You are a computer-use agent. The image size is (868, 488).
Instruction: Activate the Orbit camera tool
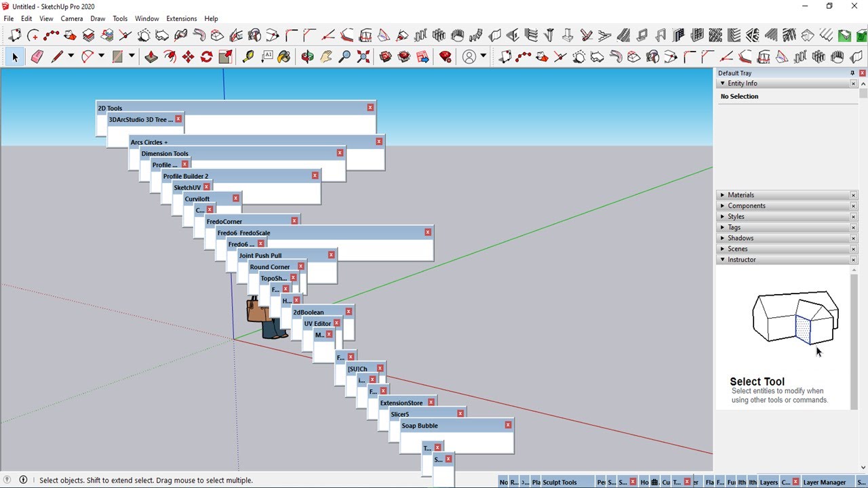click(307, 57)
